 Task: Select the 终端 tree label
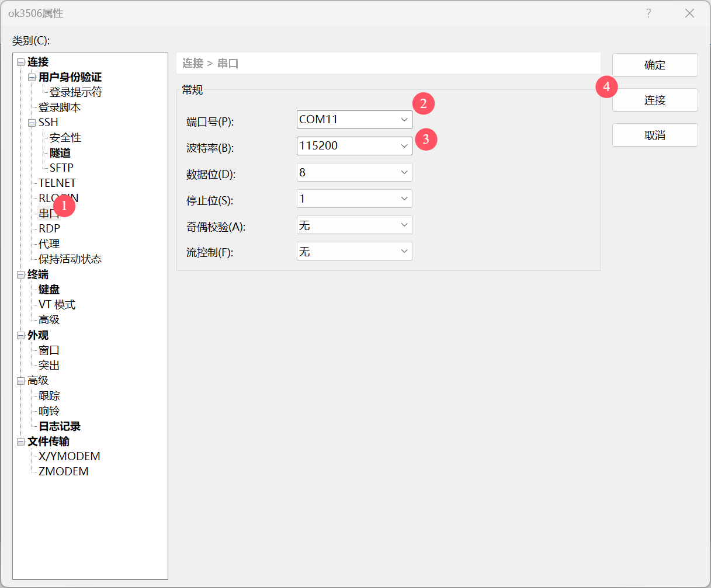(38, 274)
